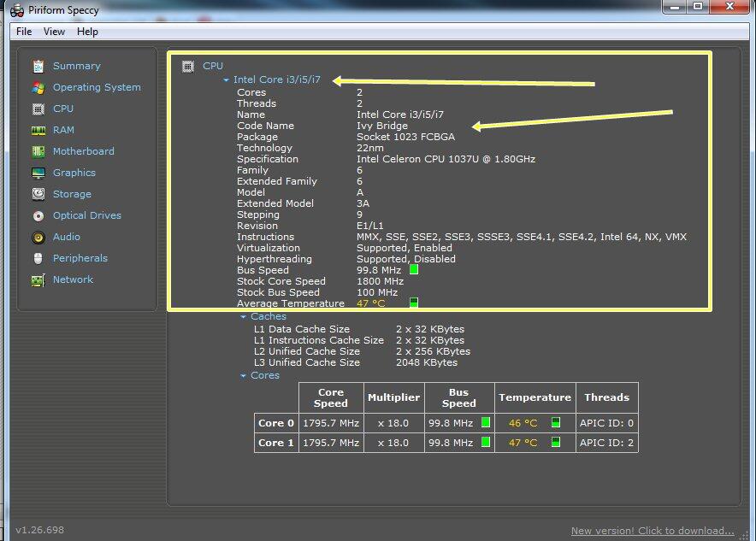Select the CPU section in sidebar

tap(63, 109)
